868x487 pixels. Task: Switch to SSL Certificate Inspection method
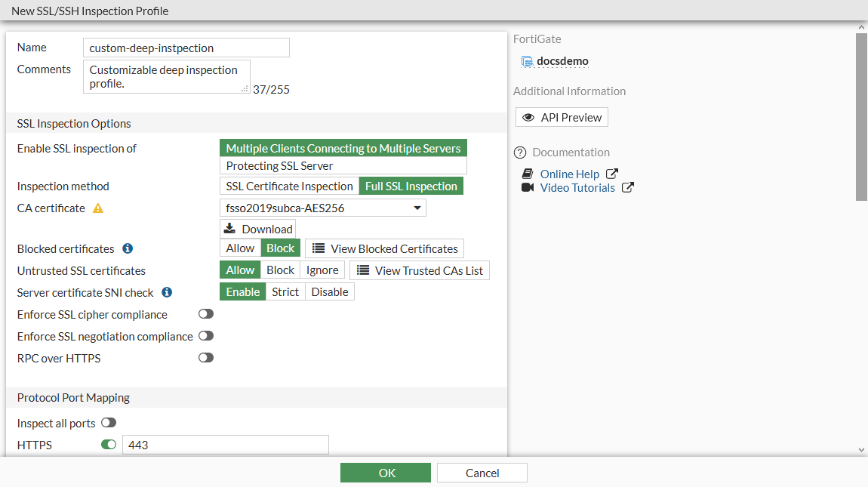pos(288,186)
